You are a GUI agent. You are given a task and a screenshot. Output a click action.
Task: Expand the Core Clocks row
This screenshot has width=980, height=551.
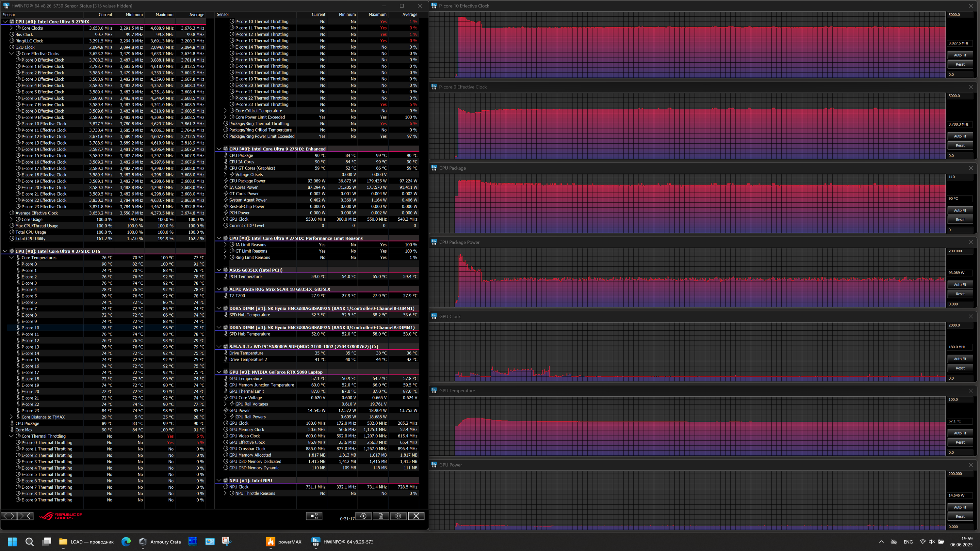pos(11,28)
